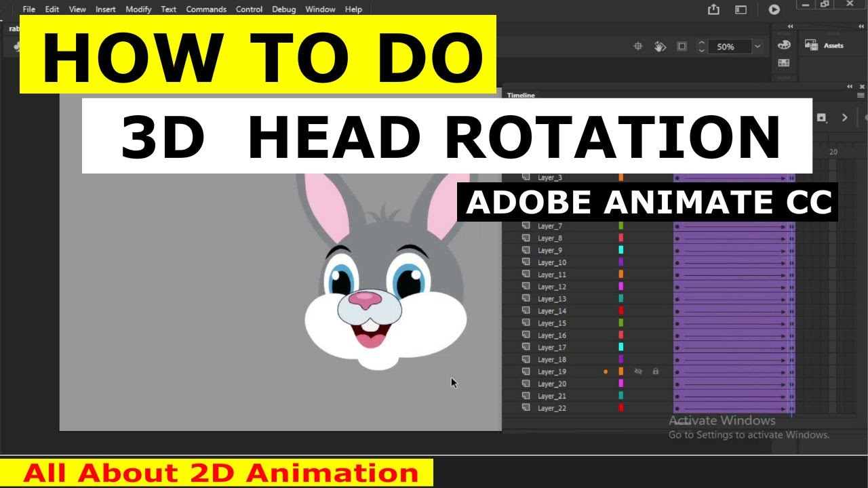Viewport: 868px width, 488px height.
Task: Open the Commands menu
Action: [x=207, y=9]
